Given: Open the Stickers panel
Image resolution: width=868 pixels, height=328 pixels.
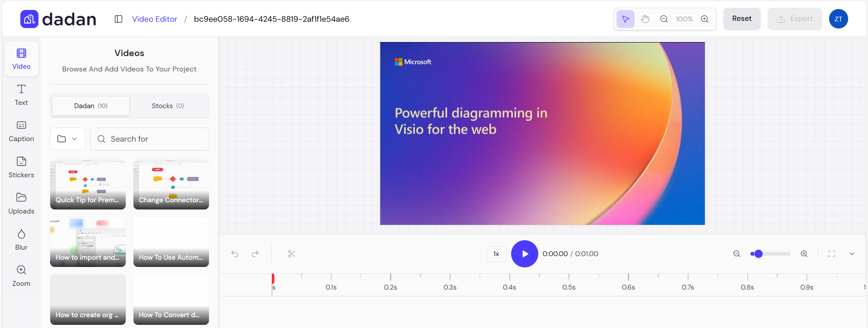Looking at the screenshot, I should pyautogui.click(x=21, y=167).
